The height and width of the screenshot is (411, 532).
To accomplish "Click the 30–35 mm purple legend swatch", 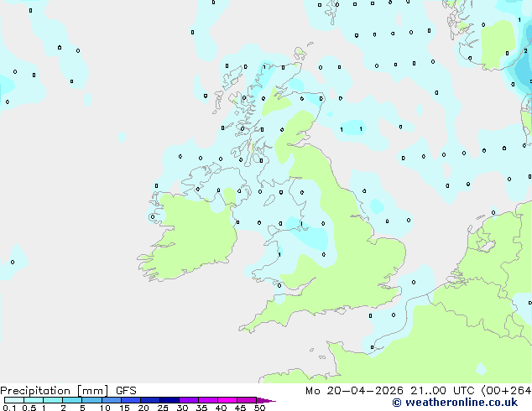I will [189, 400].
